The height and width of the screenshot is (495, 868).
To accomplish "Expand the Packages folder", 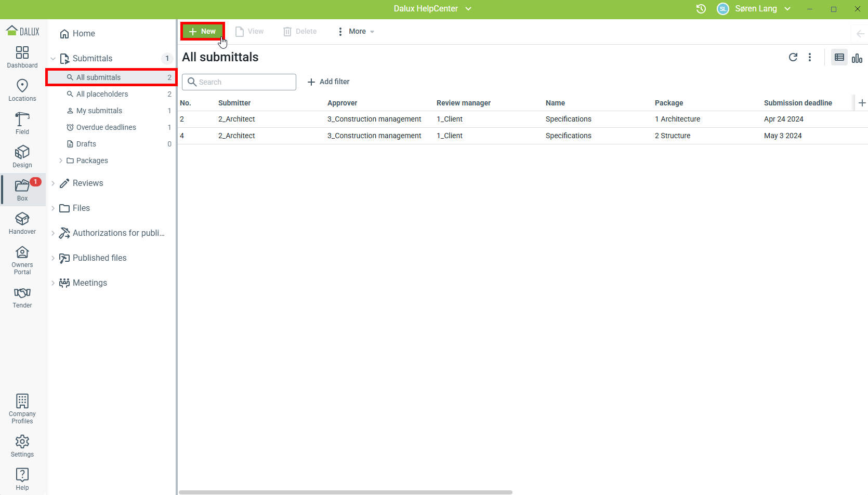I will [x=61, y=160].
